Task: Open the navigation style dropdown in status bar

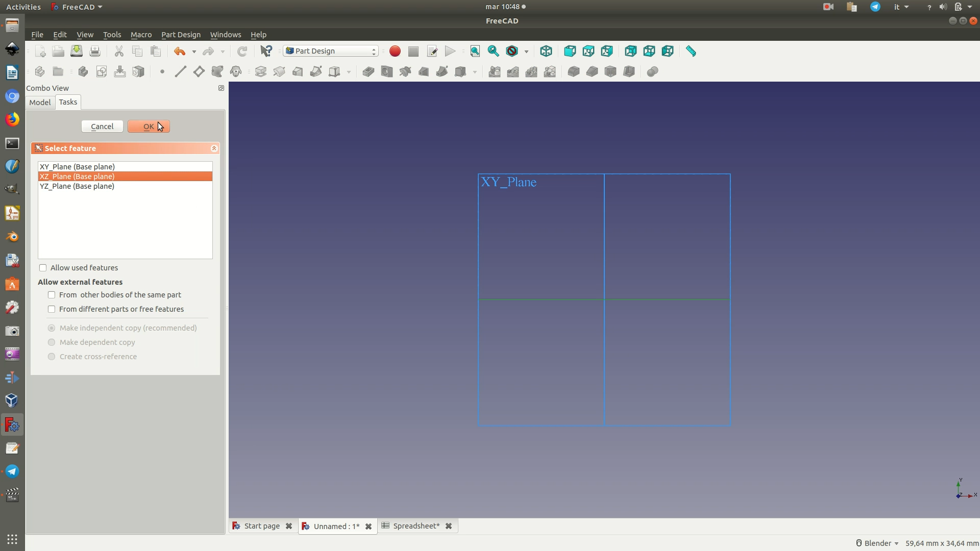Action: (877, 543)
